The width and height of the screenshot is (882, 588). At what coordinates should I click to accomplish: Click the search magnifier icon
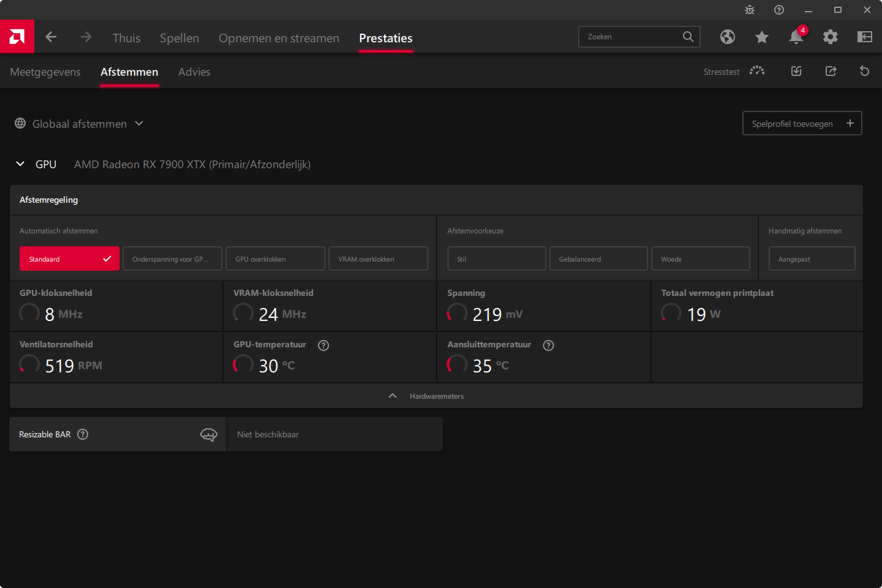pos(688,37)
